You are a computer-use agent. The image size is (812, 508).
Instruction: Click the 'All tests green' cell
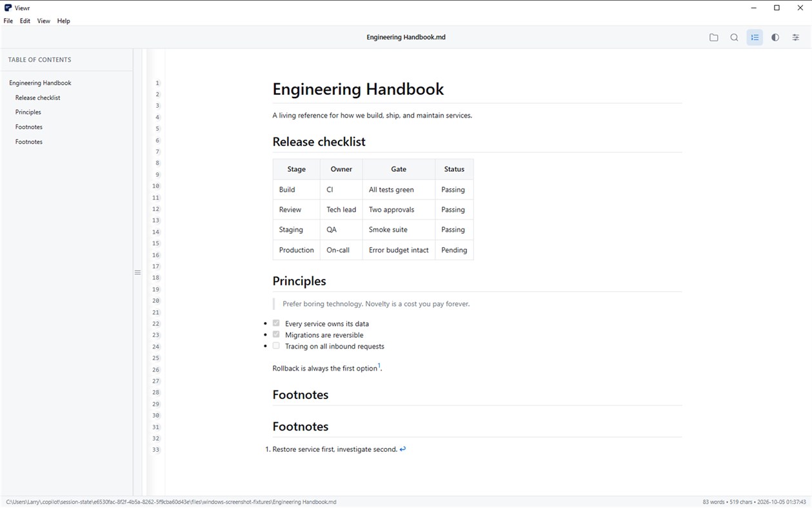pyautogui.click(x=399, y=190)
